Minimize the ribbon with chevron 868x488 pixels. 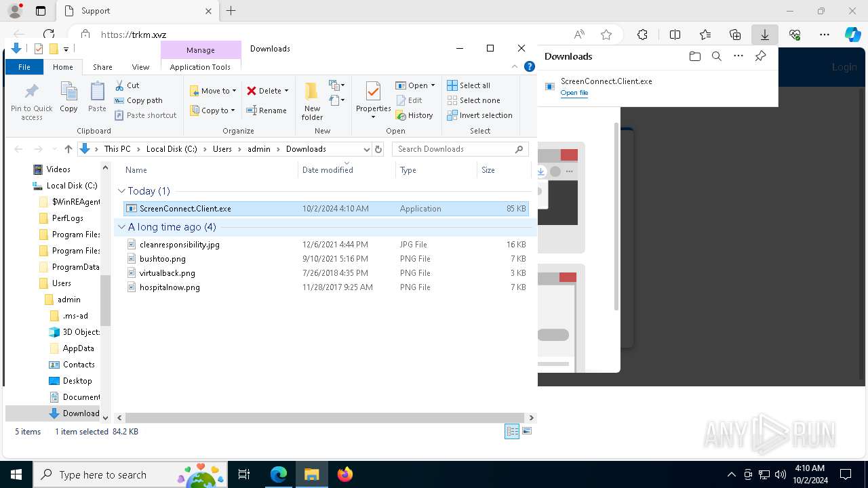(515, 66)
